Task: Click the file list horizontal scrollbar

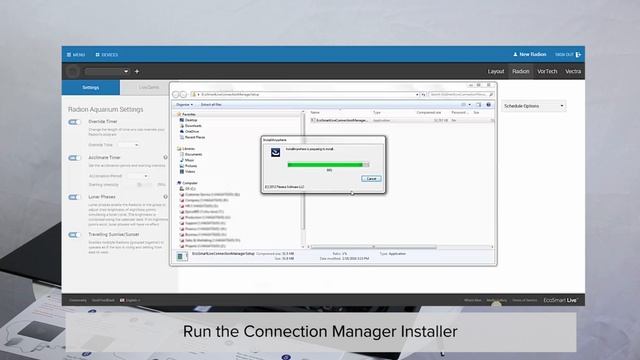Action: tap(373, 247)
